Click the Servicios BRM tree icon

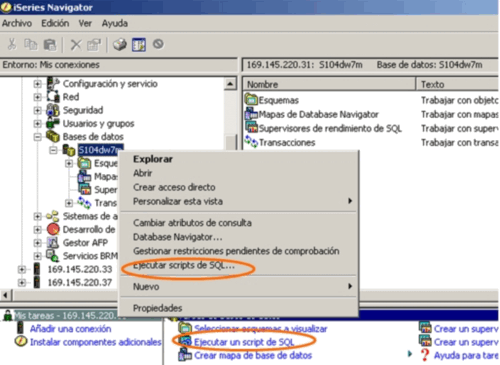click(53, 256)
